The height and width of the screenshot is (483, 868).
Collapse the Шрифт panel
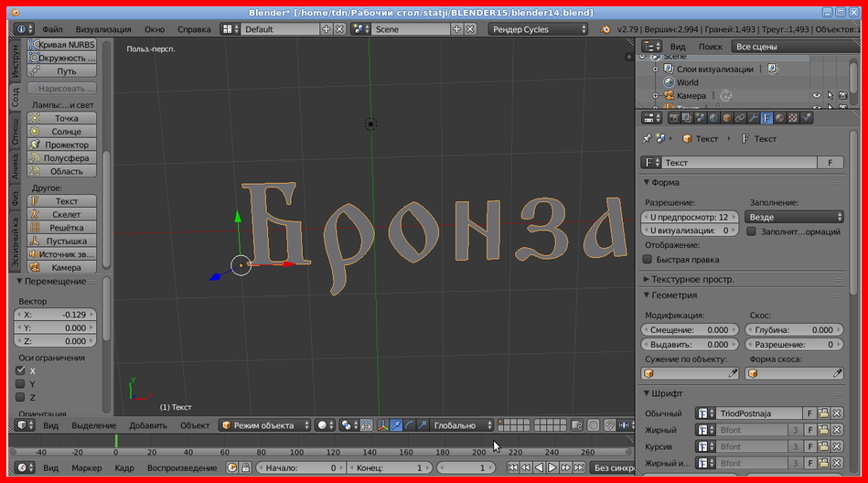646,393
